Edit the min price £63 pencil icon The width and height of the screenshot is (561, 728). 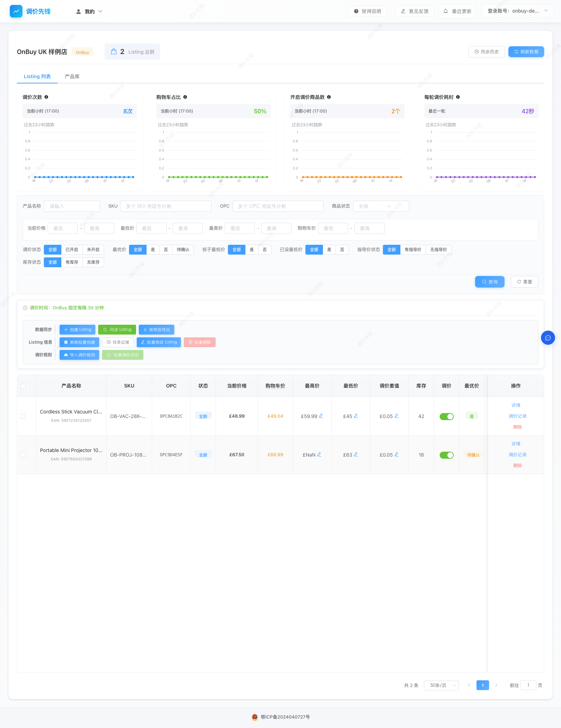356,454
